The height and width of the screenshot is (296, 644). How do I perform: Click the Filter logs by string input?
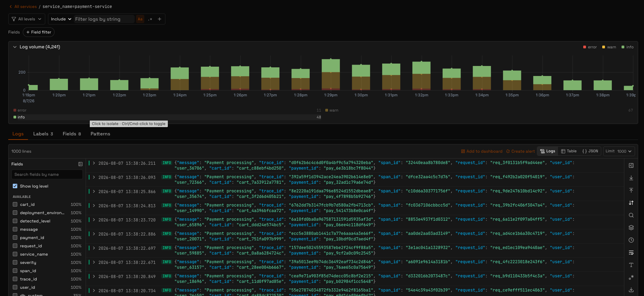pyautogui.click(x=104, y=19)
